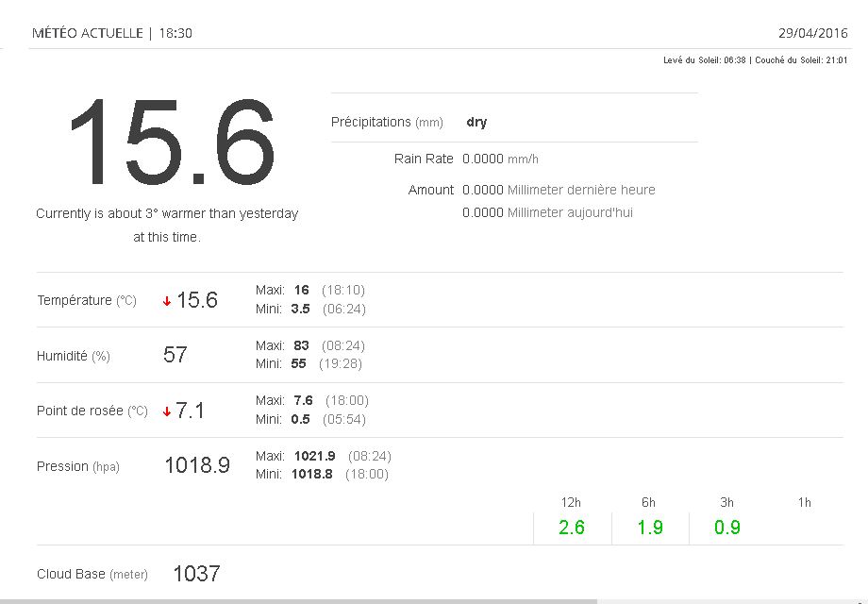The height and width of the screenshot is (604, 868).
Task: Click the rainfall amount for aujourd'hui
Action: coord(547,212)
